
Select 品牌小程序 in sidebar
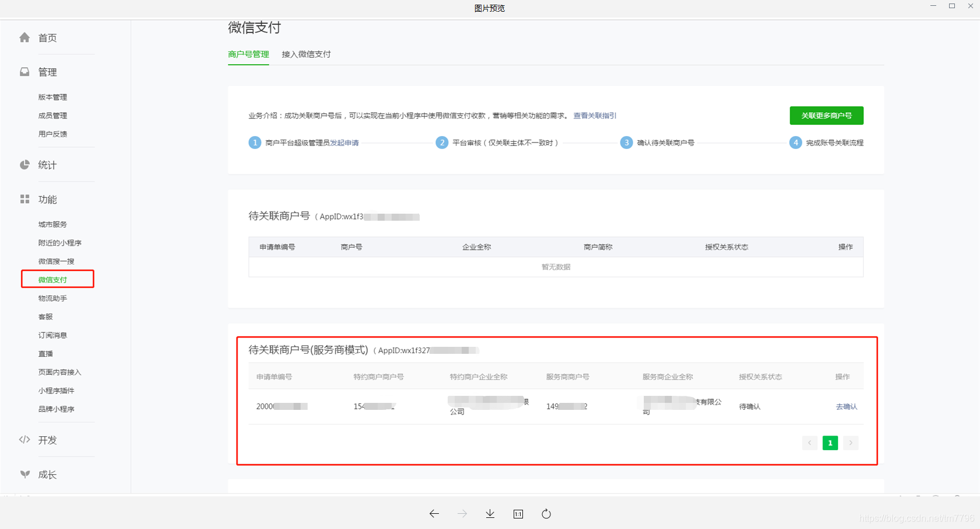coord(56,409)
